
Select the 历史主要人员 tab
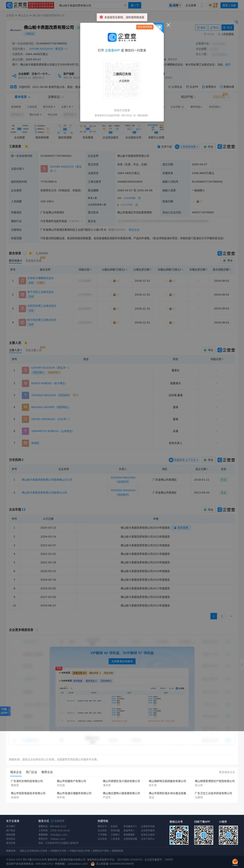tap(33, 350)
